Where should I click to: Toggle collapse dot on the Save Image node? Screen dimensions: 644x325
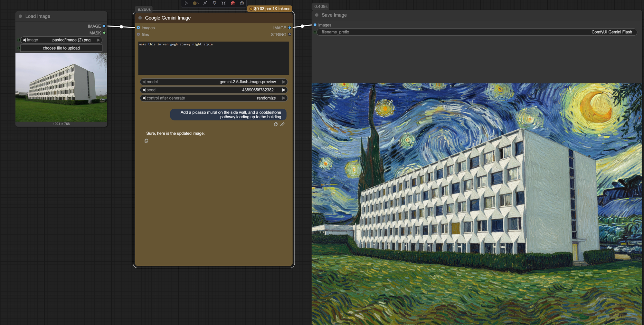(316, 15)
